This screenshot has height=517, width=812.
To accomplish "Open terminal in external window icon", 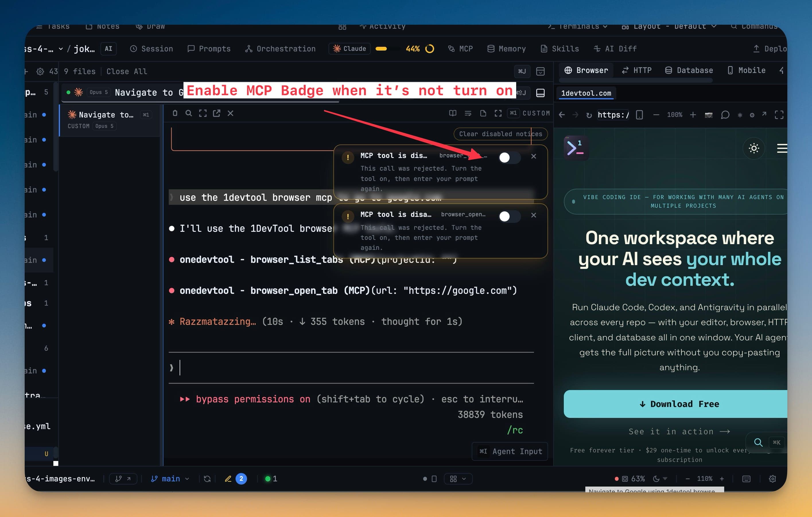I will [217, 113].
